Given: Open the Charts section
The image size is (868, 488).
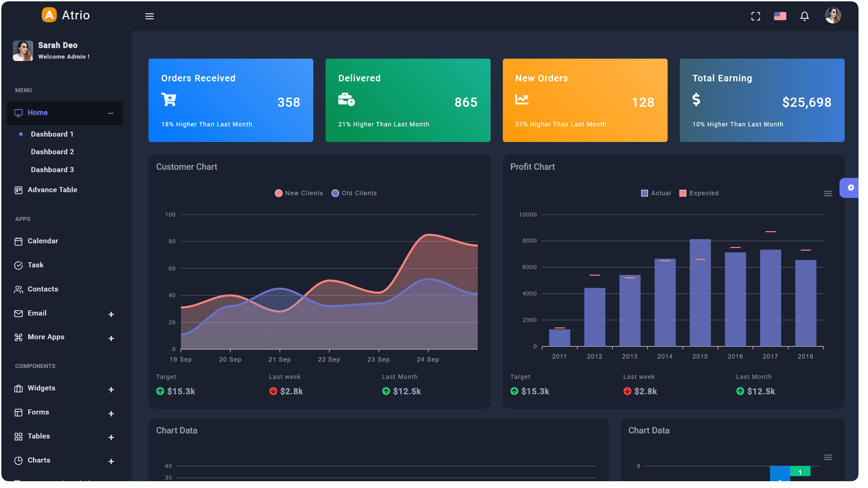Looking at the screenshot, I should click(x=38, y=460).
